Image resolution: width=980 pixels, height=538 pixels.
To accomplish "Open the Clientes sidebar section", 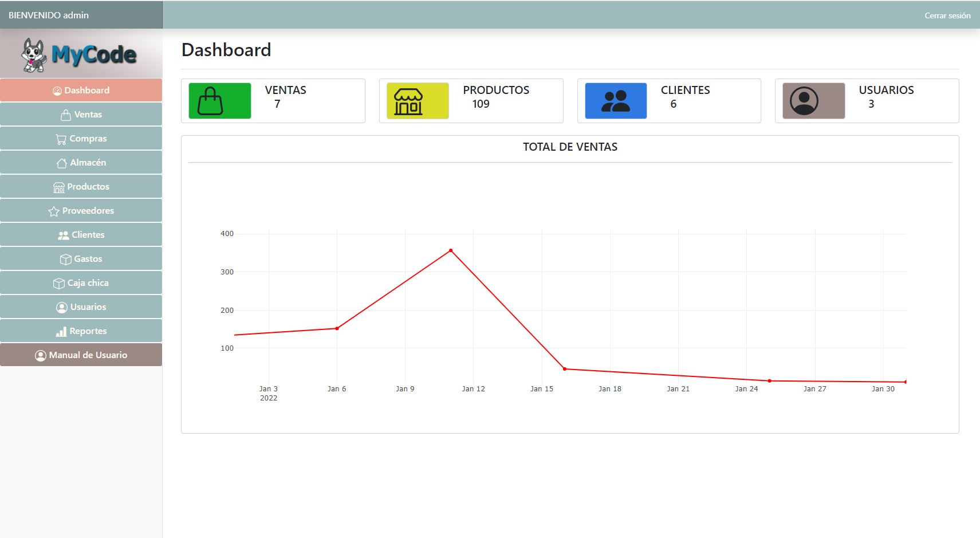I will point(81,235).
